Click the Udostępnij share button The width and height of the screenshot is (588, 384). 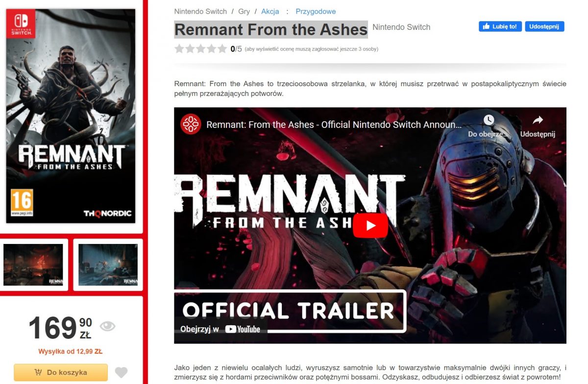[544, 26]
